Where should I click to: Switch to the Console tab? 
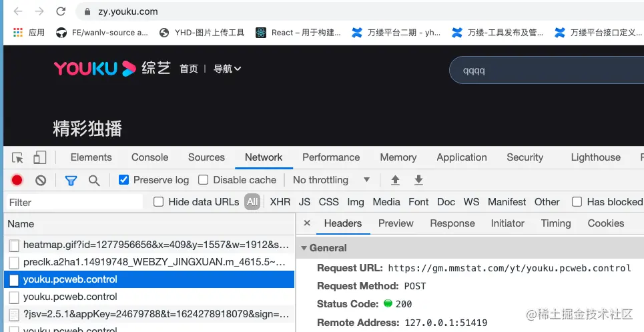tap(150, 157)
